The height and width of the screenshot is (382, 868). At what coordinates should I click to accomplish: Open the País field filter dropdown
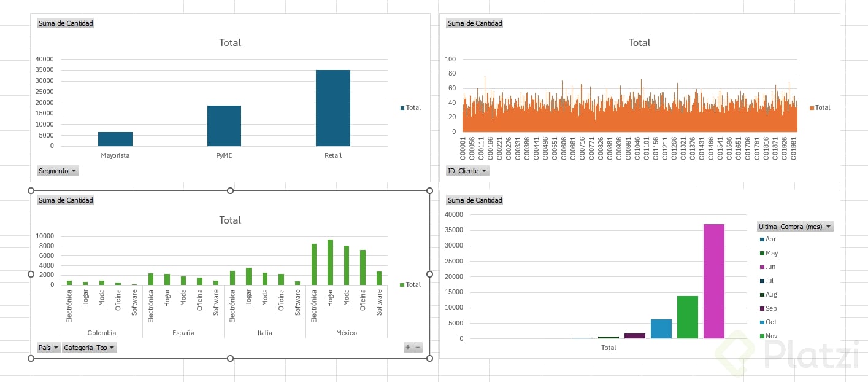(x=48, y=348)
